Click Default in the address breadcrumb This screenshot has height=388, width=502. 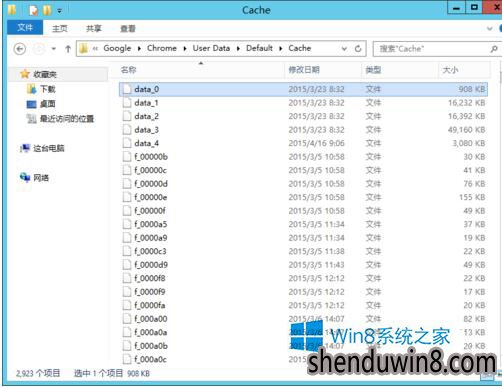(x=259, y=48)
